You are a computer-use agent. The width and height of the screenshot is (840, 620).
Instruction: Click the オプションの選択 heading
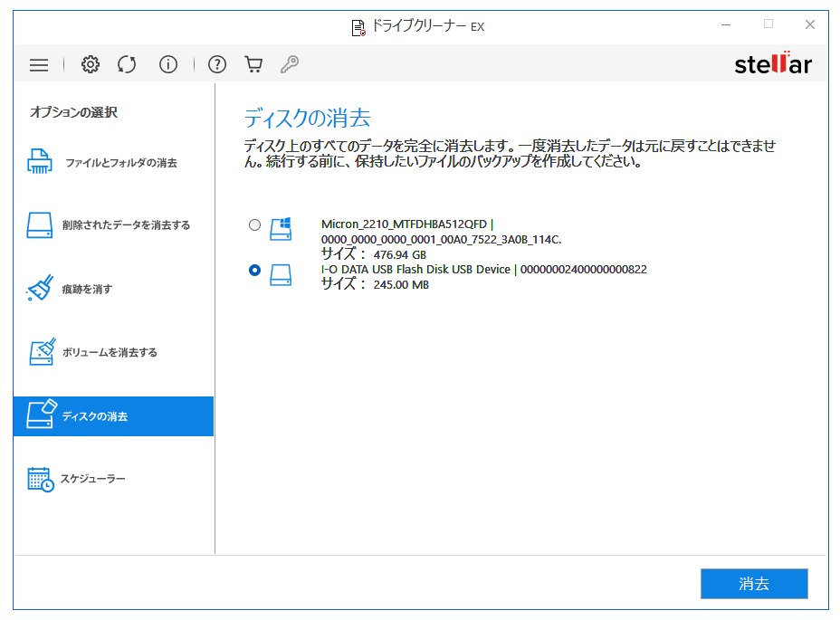pos(73,112)
